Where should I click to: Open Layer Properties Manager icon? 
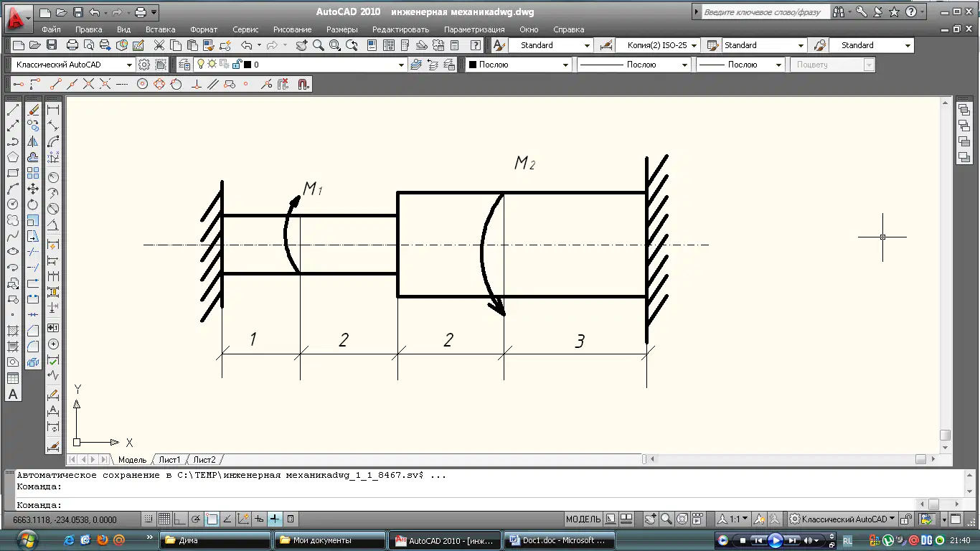[x=184, y=65]
